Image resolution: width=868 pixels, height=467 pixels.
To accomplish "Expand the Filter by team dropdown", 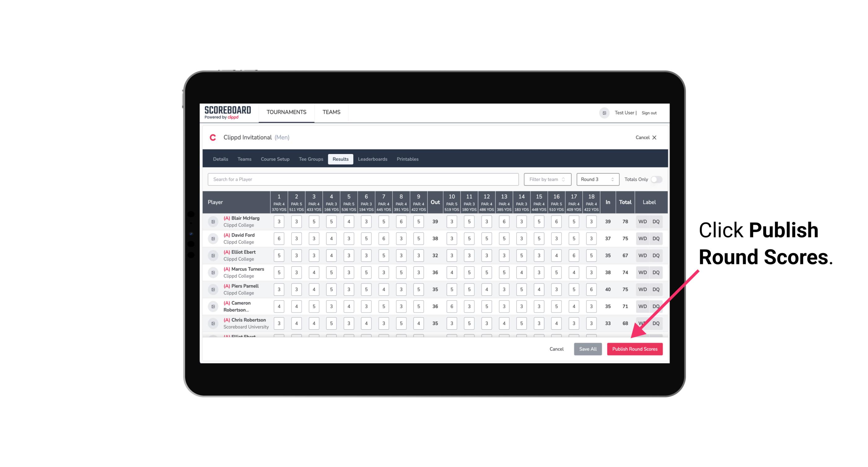I will coord(547,179).
